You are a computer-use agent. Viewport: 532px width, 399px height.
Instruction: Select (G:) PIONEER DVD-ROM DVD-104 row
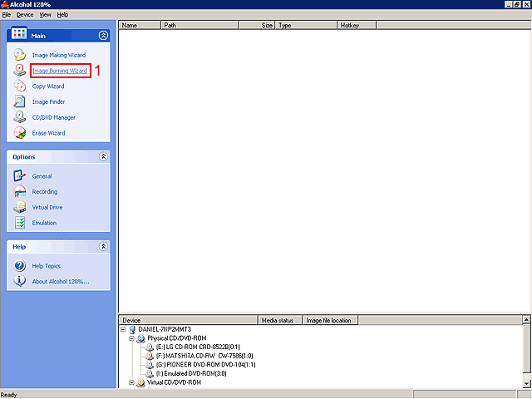point(205,365)
